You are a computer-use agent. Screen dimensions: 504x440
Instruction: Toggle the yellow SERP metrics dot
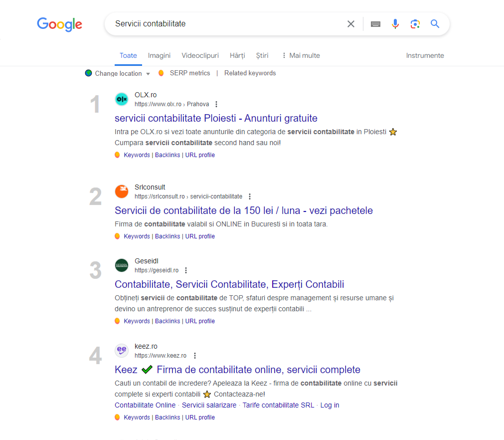[x=161, y=73]
